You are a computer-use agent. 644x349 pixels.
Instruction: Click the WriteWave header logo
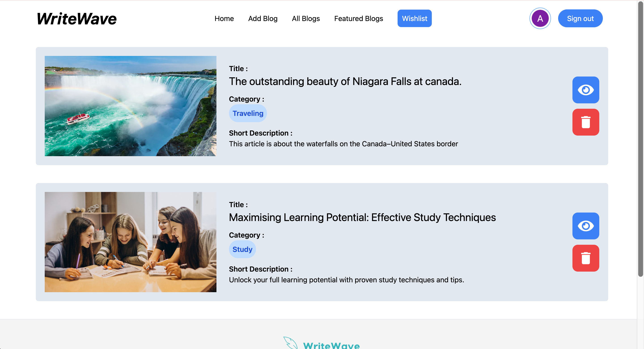[77, 19]
